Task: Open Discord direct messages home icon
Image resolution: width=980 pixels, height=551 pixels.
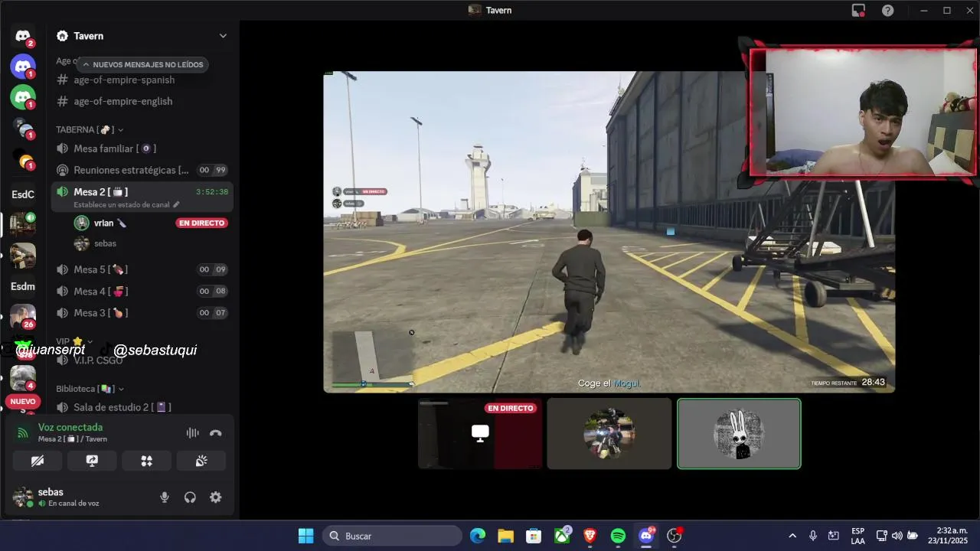Action: [x=23, y=36]
